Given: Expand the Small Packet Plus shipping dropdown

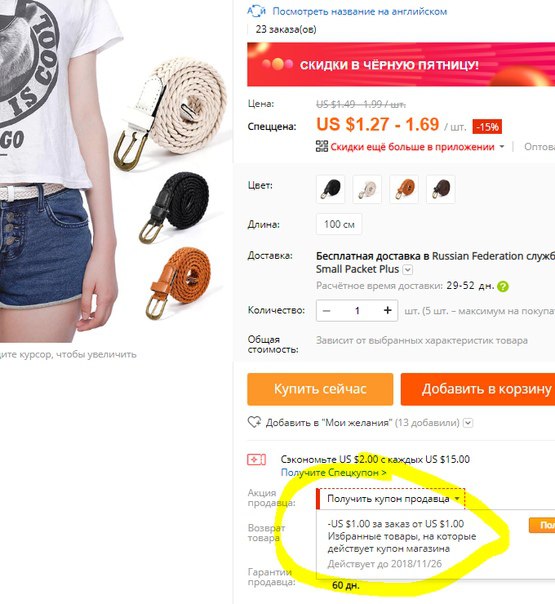Looking at the screenshot, I should [x=408, y=270].
